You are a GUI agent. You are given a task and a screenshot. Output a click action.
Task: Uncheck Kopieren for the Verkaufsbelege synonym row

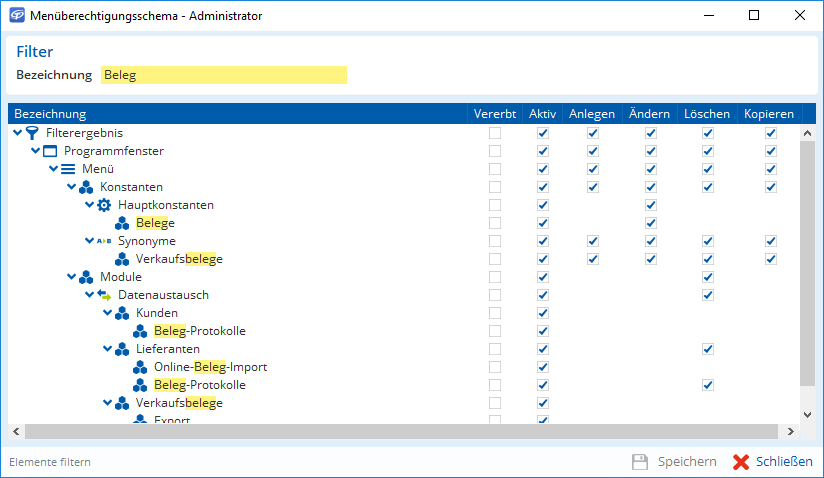click(770, 259)
